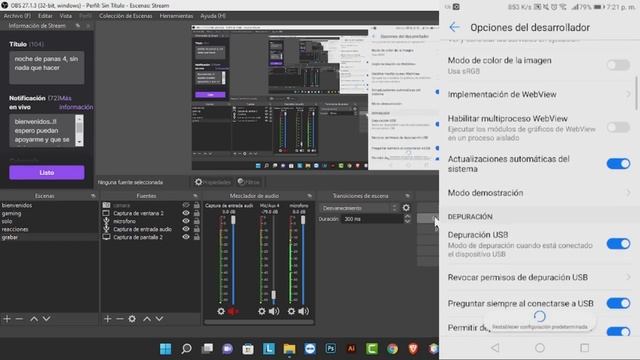Image resolution: width=640 pixels, height=360 pixels.
Task: Click the microfono volume fader handle
Action: click(303, 220)
